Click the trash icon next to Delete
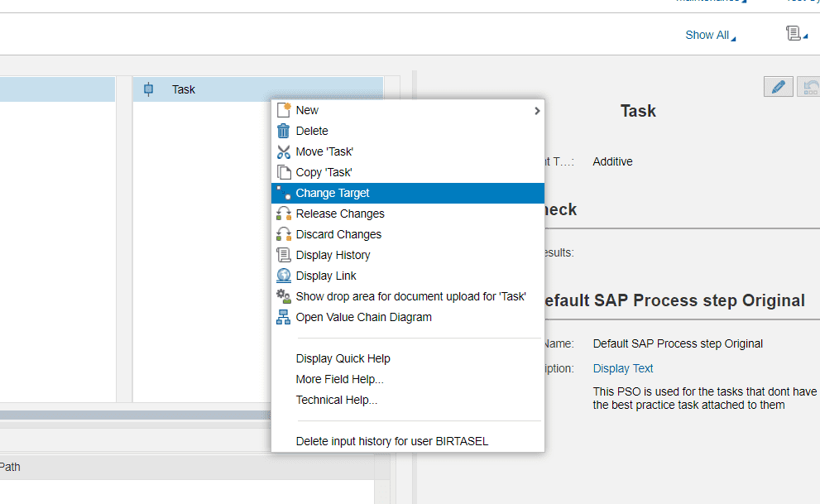The width and height of the screenshot is (820, 504). coord(283,131)
